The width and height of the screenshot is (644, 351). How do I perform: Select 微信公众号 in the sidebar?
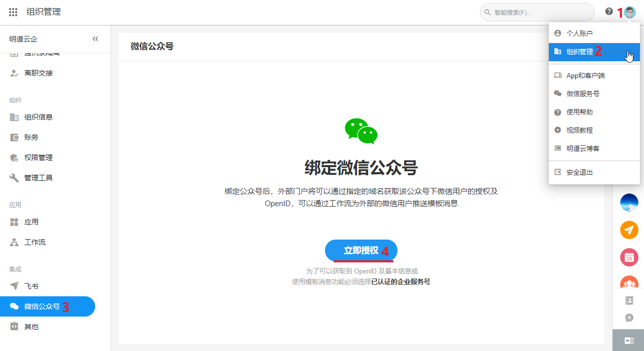click(x=48, y=306)
